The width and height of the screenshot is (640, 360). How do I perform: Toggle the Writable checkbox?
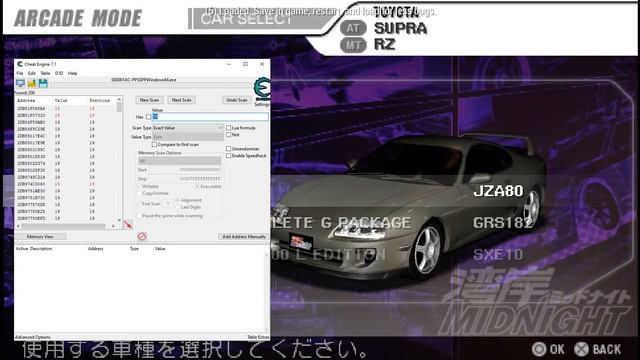click(140, 187)
